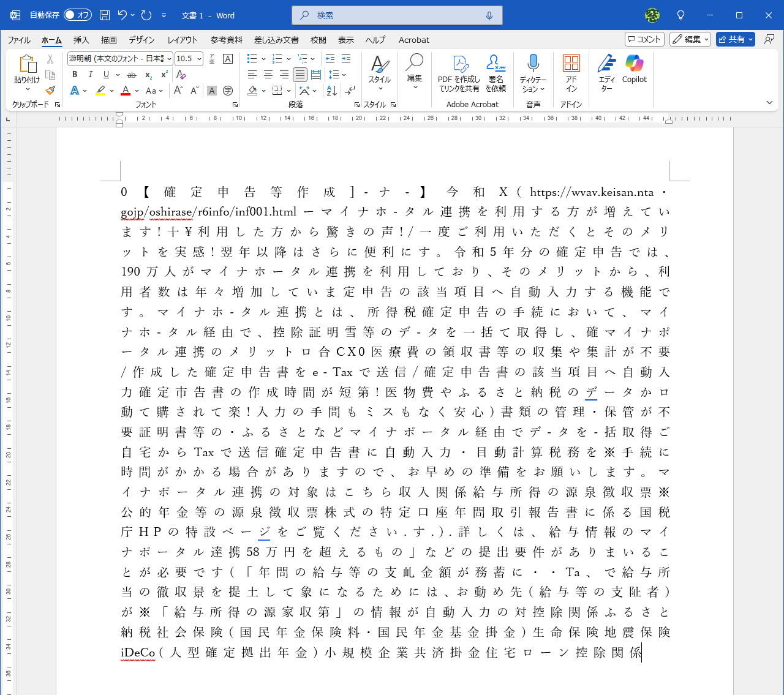Click the Sort icon in 段落 group
The image size is (784, 695).
(331, 90)
